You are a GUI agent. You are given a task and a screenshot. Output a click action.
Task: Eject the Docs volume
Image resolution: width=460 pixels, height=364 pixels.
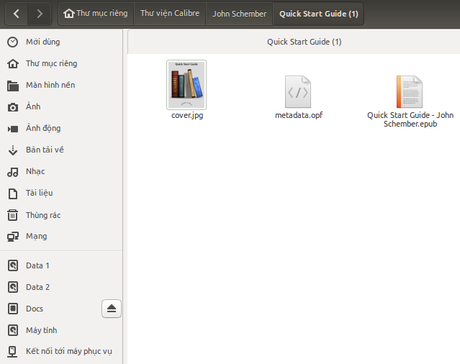111,308
